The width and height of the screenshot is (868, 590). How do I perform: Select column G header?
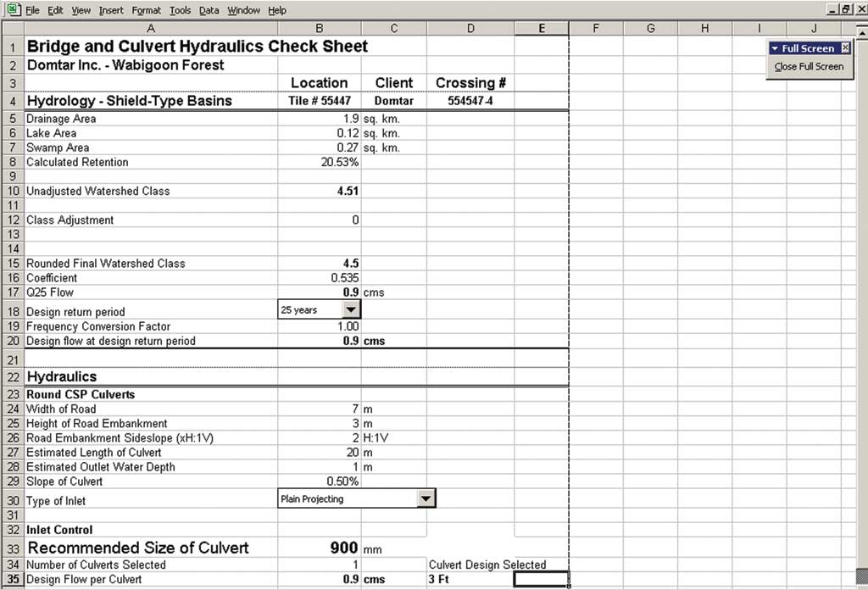tap(650, 28)
